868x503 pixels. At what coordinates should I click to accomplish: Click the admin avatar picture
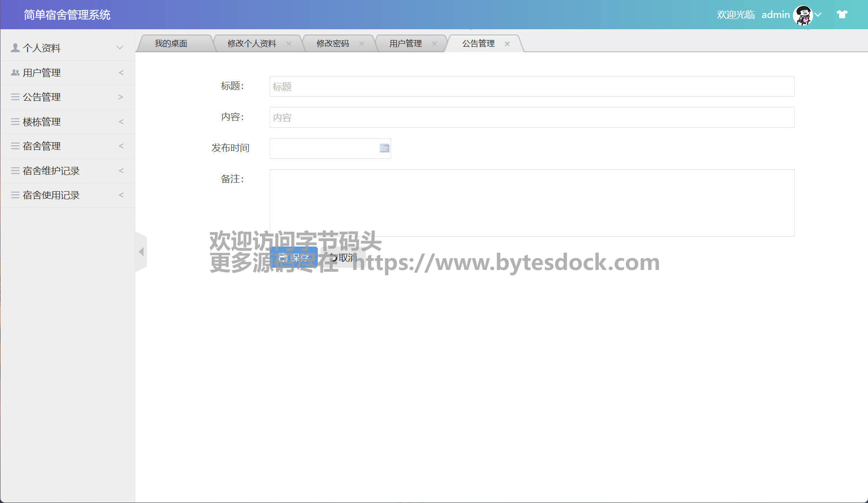coord(802,15)
